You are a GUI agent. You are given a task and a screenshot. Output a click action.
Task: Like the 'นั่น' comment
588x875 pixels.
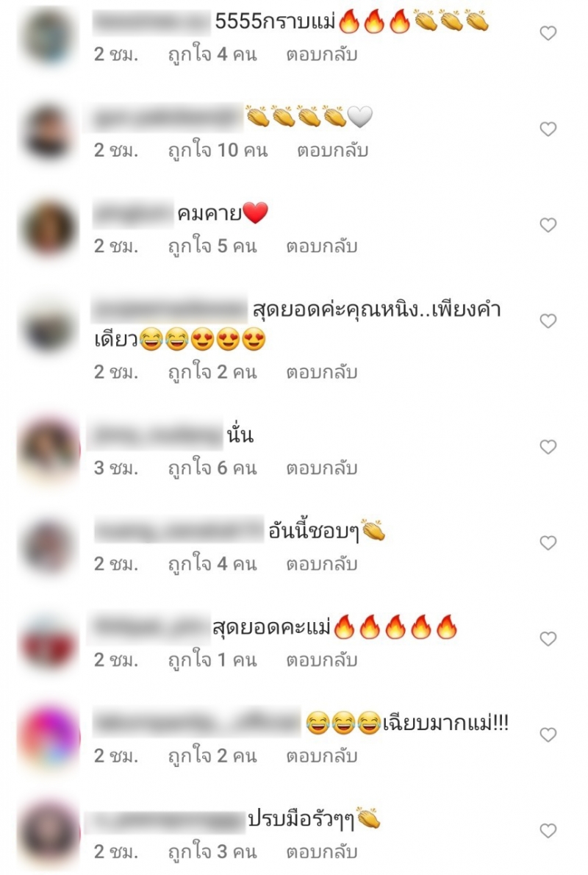pyautogui.click(x=548, y=447)
